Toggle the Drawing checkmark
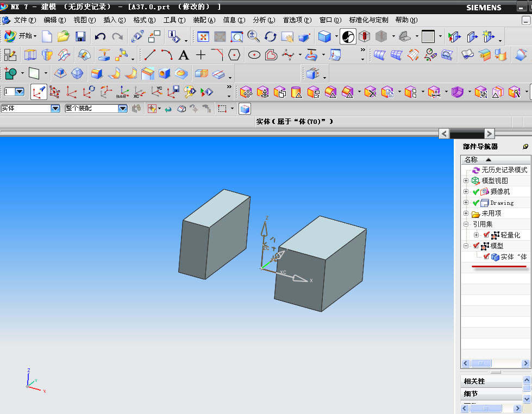The image size is (532, 414). tap(475, 203)
